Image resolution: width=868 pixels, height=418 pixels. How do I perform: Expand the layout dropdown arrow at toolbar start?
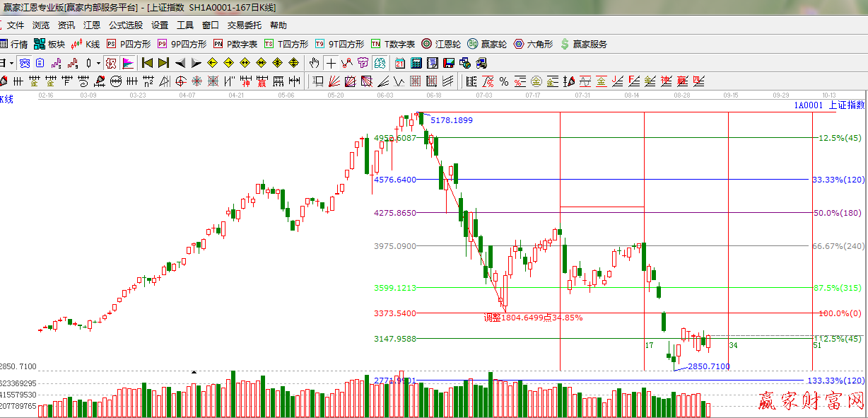(x=12, y=63)
